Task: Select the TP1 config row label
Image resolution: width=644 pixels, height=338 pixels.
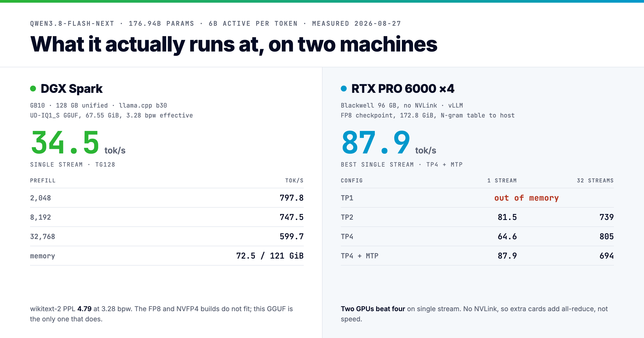Action: pyautogui.click(x=347, y=198)
